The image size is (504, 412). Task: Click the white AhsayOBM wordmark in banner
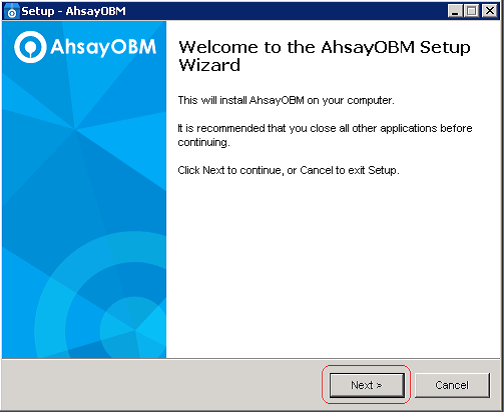(103, 47)
